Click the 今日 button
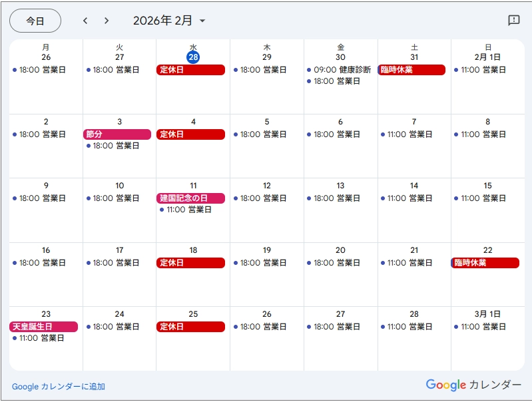The image size is (532, 402). (35, 21)
